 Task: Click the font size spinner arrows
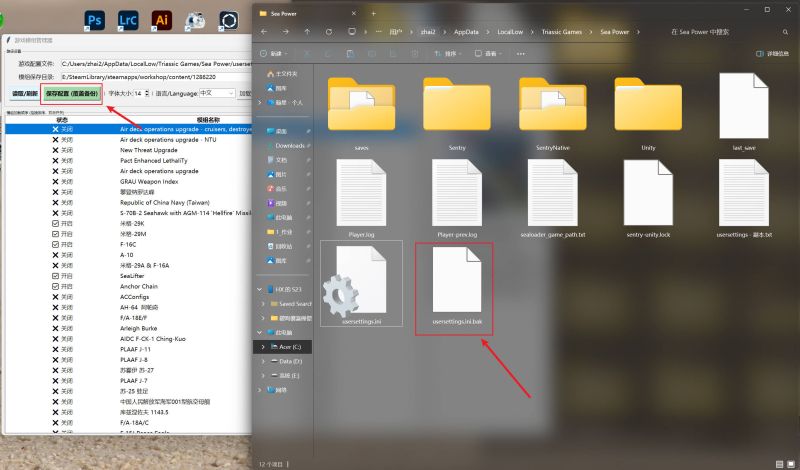(x=147, y=93)
